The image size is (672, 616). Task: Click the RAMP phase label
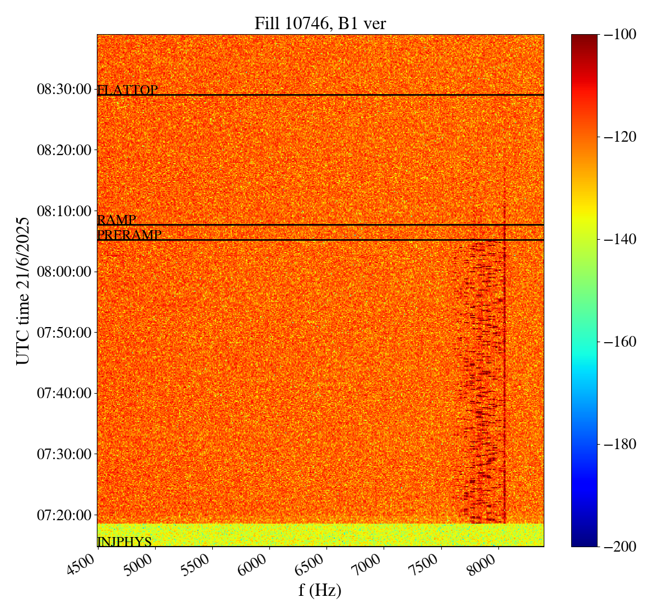click(116, 220)
